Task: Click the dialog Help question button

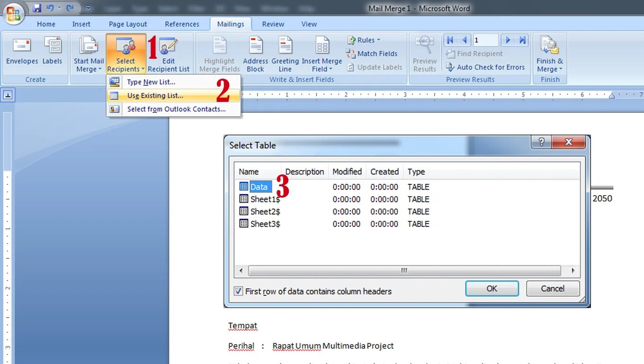Action: tap(541, 142)
